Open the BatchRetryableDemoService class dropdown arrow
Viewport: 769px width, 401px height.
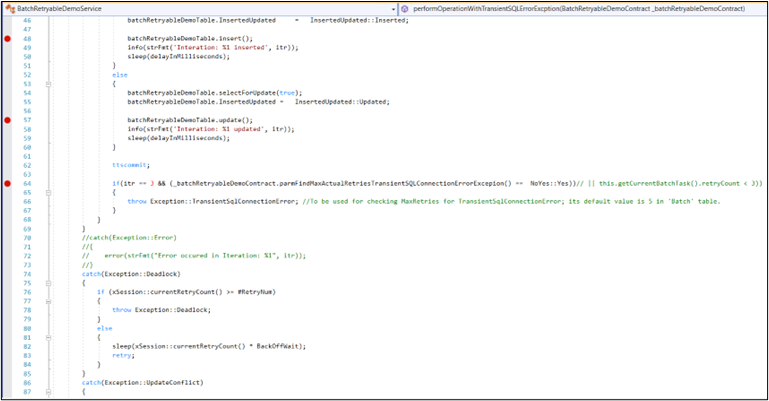tap(393, 9)
